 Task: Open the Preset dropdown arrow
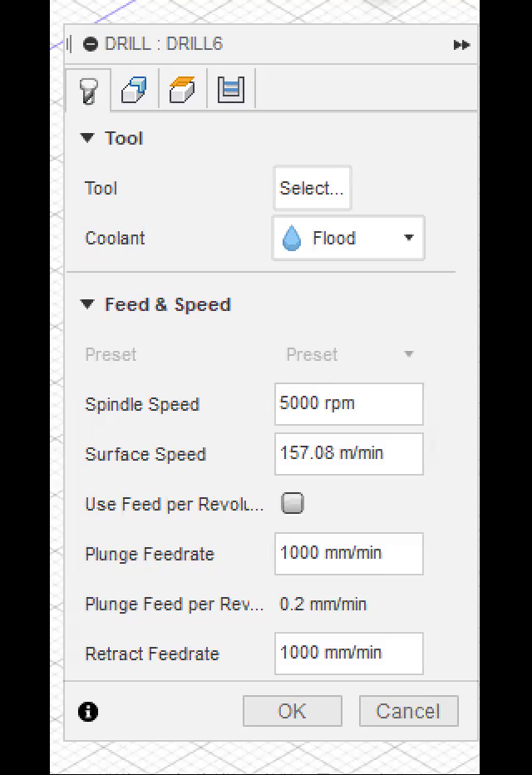[x=408, y=354]
